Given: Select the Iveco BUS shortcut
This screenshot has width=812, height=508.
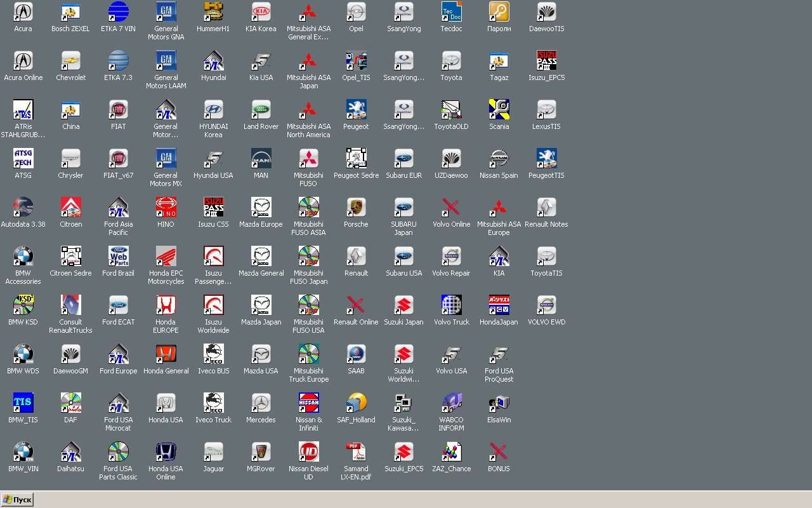Looking at the screenshot, I should pos(213,354).
